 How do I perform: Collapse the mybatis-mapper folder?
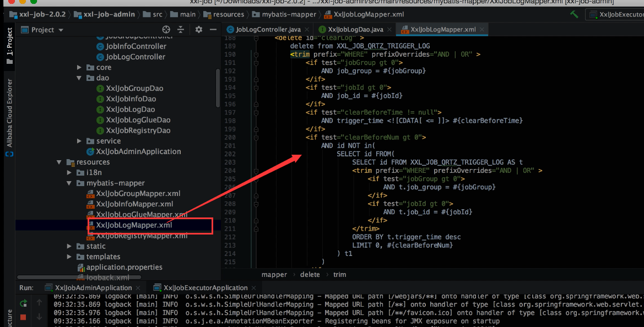69,183
